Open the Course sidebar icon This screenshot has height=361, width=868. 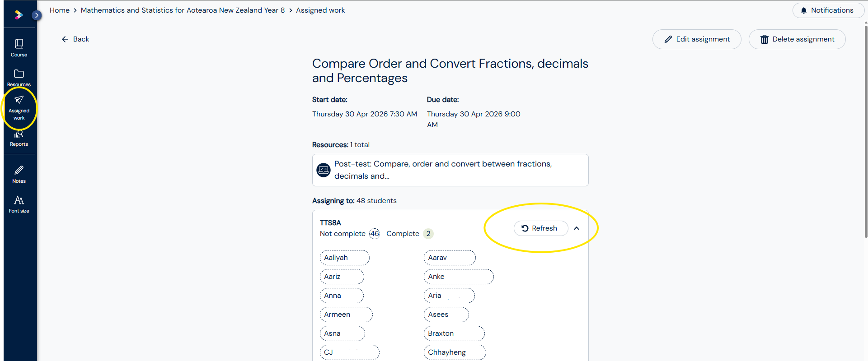click(19, 48)
